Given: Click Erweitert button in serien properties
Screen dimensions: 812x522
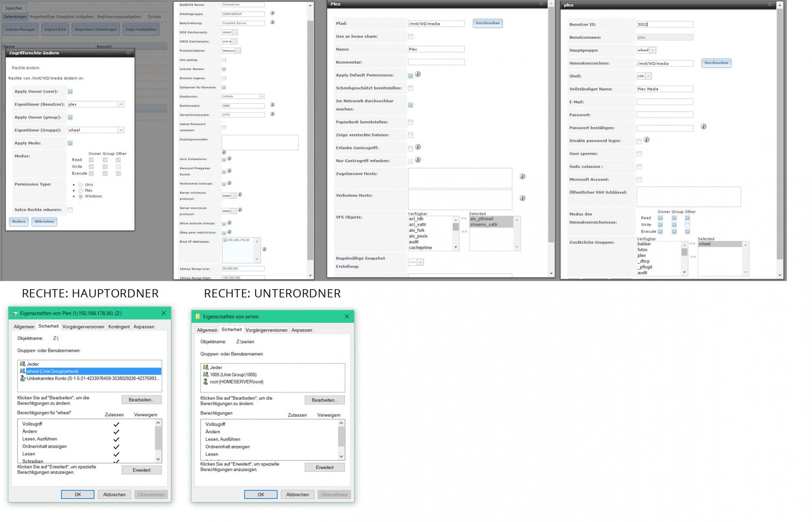Looking at the screenshot, I should click(x=324, y=467).
